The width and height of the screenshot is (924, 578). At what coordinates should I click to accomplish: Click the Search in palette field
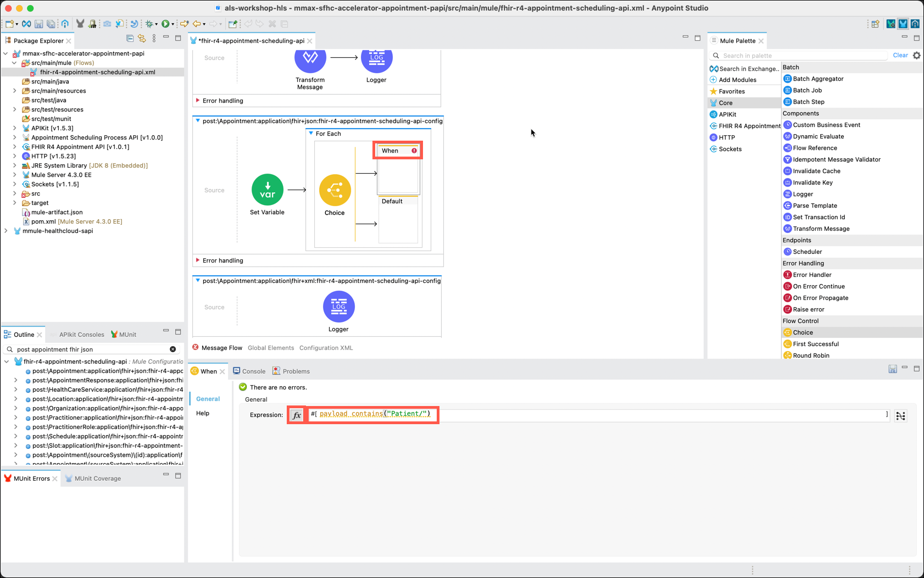pos(799,55)
